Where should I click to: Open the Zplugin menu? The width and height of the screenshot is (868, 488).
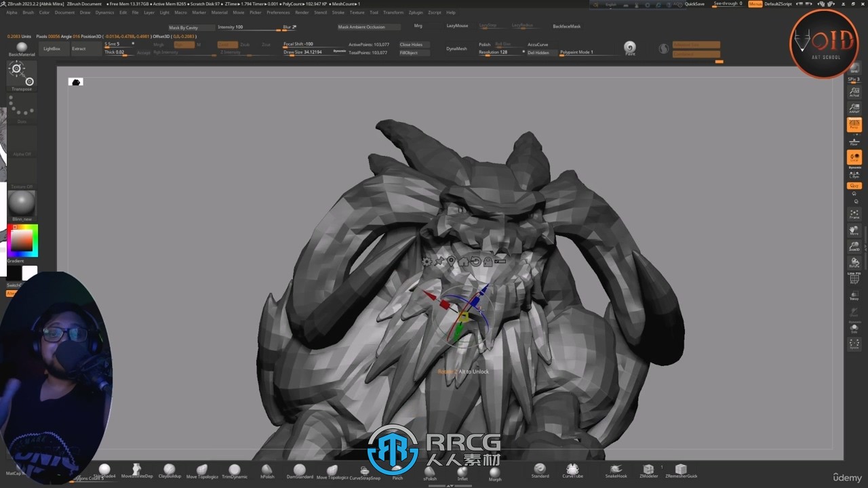tap(416, 12)
